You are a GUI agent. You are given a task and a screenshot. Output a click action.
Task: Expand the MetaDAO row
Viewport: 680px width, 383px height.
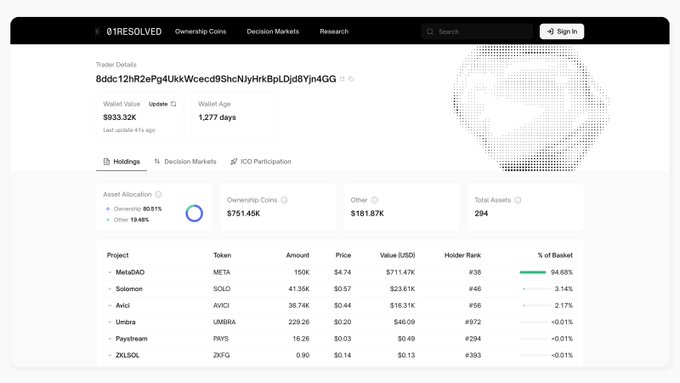coord(109,272)
